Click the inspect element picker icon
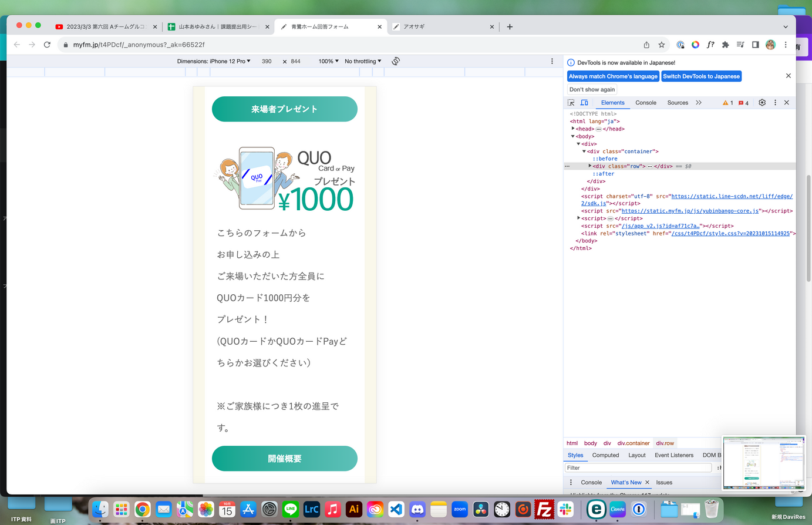Viewport: 812px width, 525px height. tap(571, 103)
